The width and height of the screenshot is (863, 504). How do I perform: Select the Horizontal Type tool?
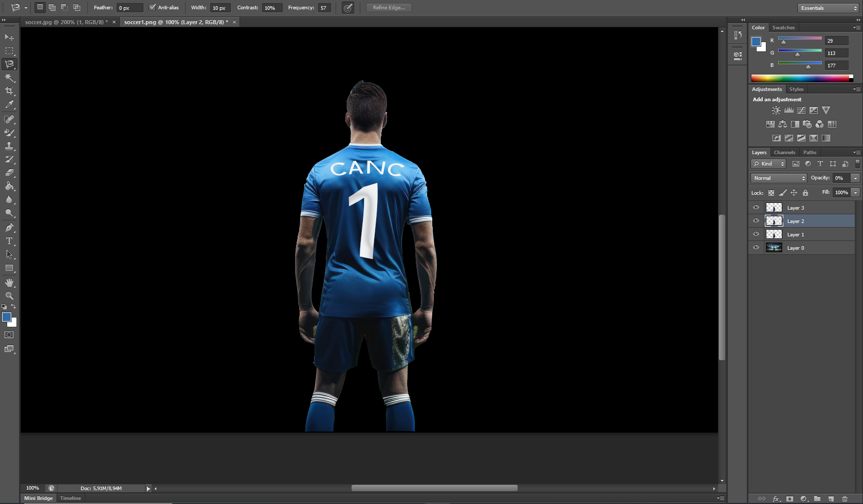point(9,241)
